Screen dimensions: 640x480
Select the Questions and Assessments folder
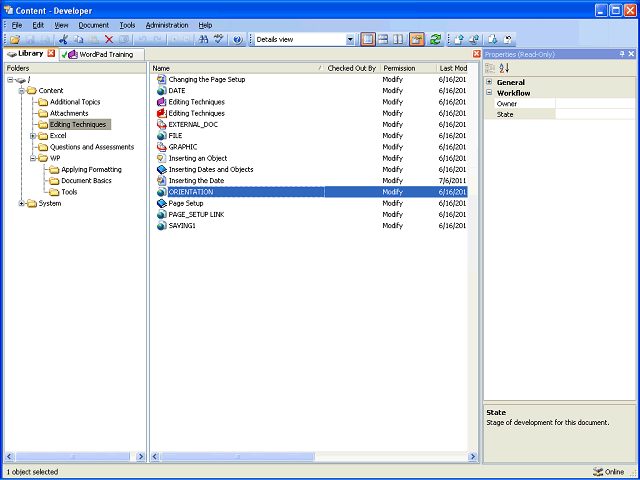pos(92,147)
